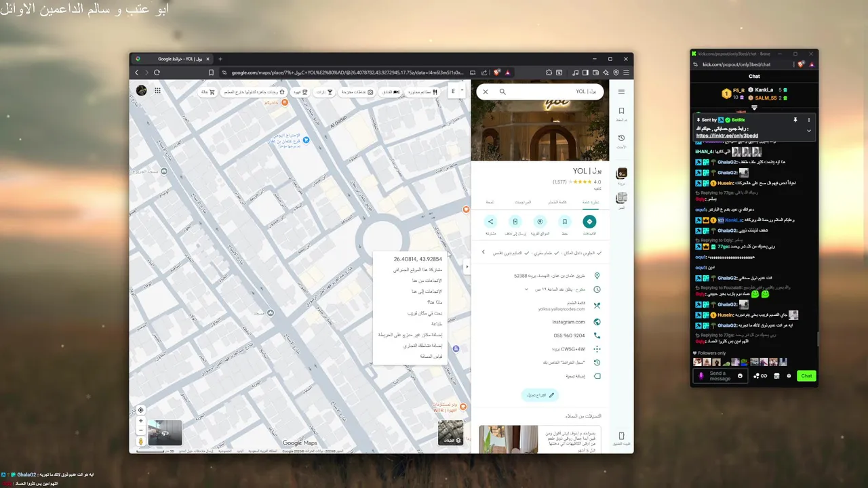Open the instagram.com website link
Image resolution: width=868 pixels, height=488 pixels.
(568, 322)
